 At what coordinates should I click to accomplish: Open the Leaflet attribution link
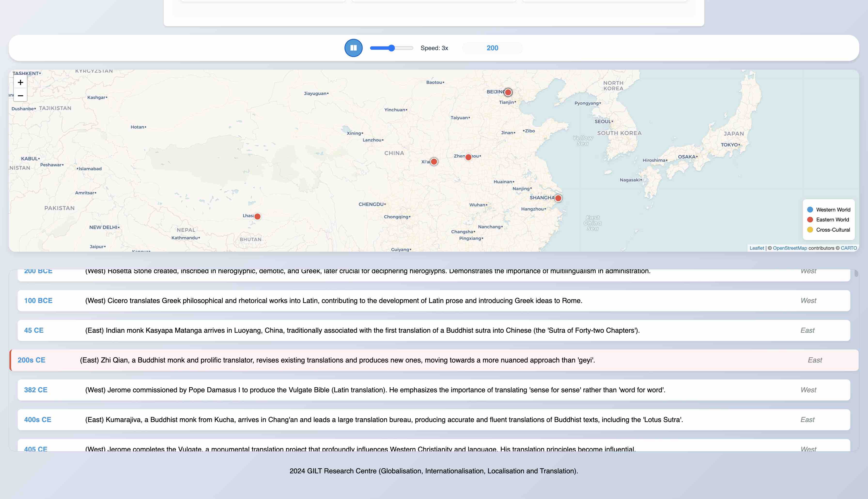pos(757,248)
